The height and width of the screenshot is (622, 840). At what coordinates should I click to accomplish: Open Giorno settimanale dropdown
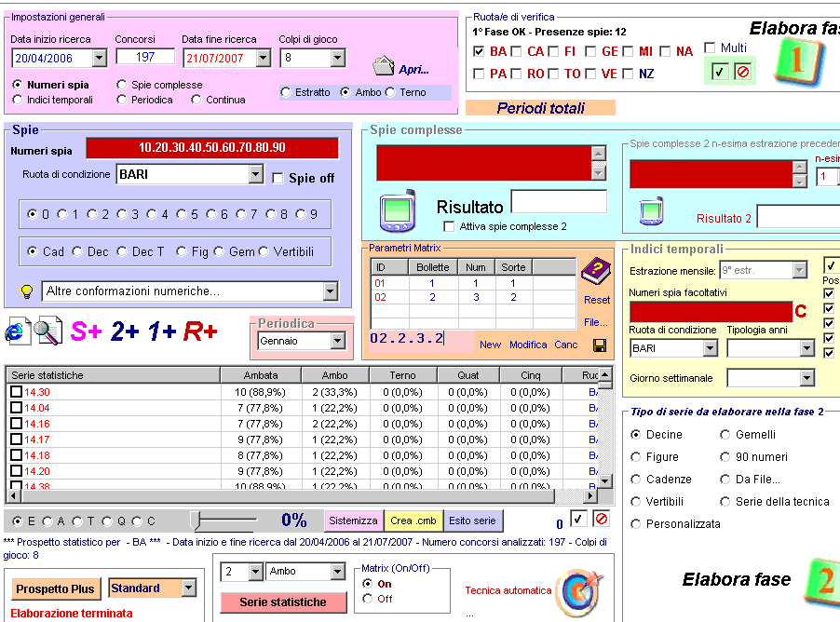(806, 378)
